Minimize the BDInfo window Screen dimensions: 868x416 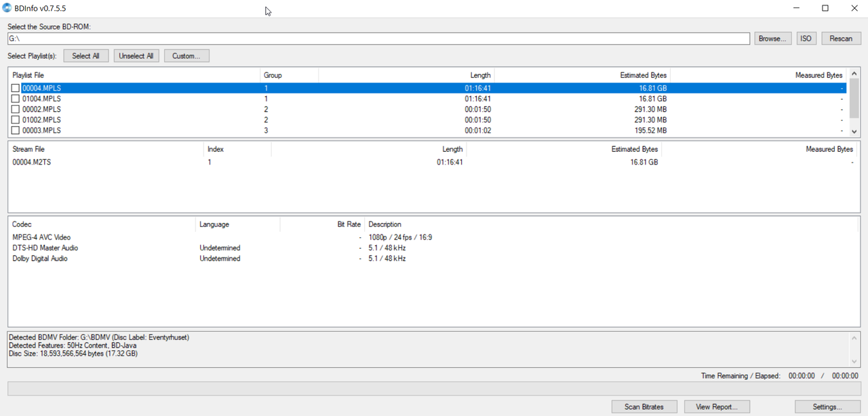coord(796,8)
